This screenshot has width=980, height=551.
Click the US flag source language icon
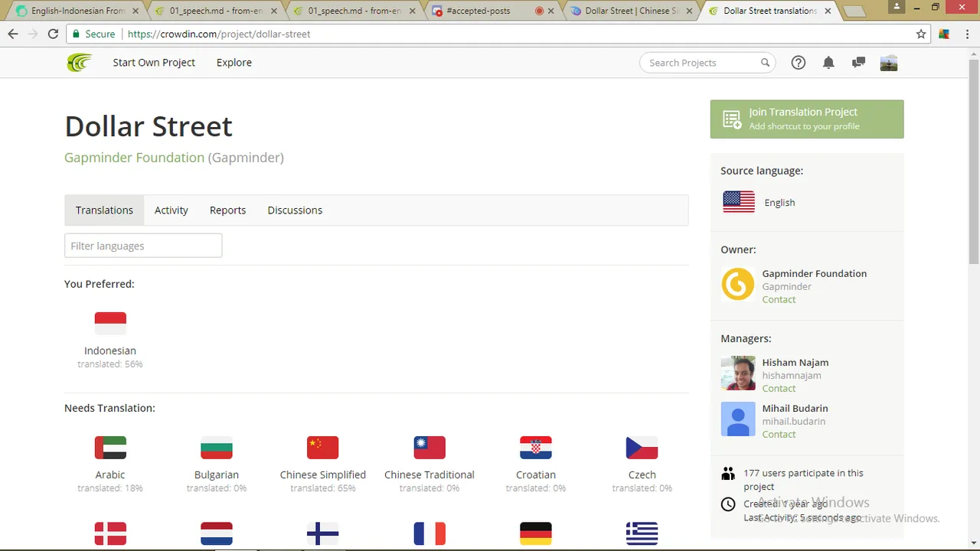click(739, 202)
